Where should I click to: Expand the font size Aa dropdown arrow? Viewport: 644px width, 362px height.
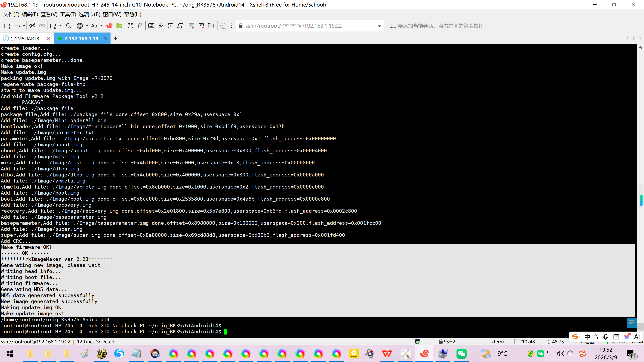pyautogui.click(x=101, y=26)
